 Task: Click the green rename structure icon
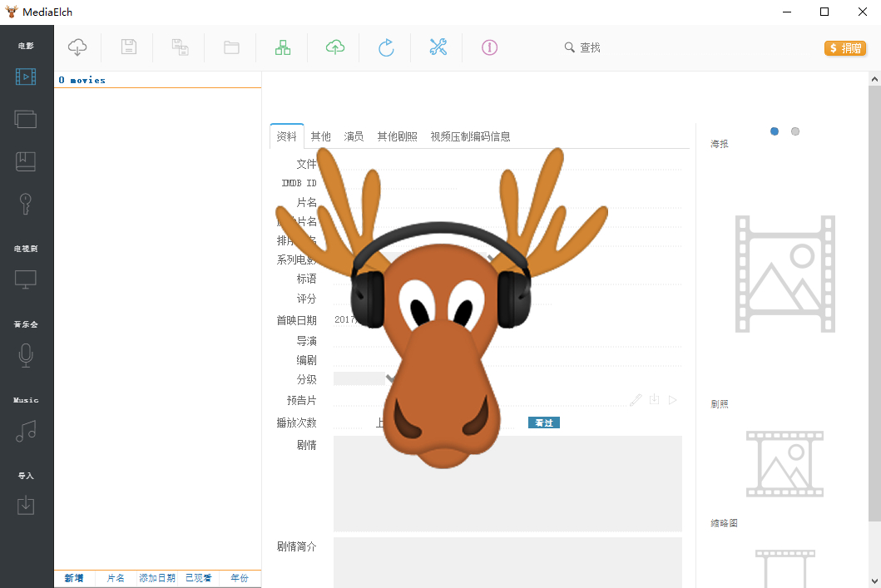click(283, 47)
